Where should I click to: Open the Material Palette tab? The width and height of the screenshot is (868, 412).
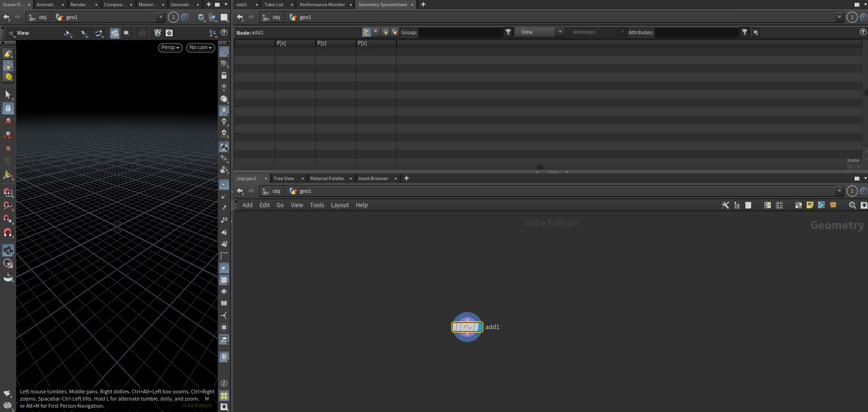click(x=327, y=178)
